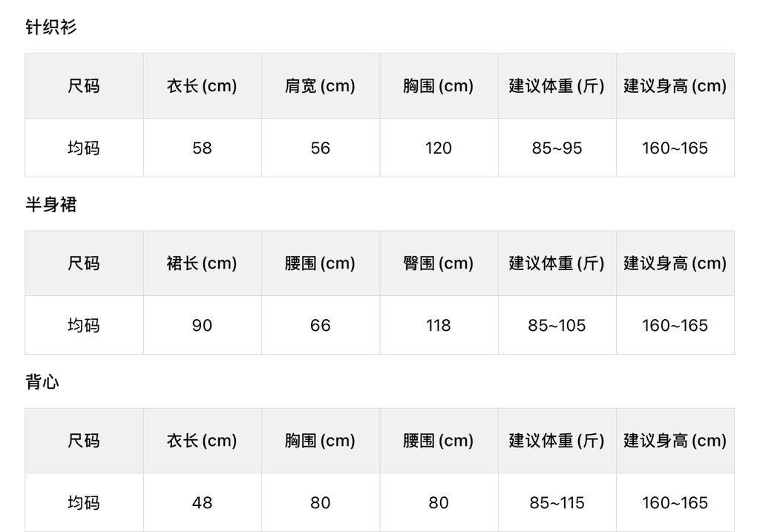Click the 腰围 value 66 cell

coord(320,326)
